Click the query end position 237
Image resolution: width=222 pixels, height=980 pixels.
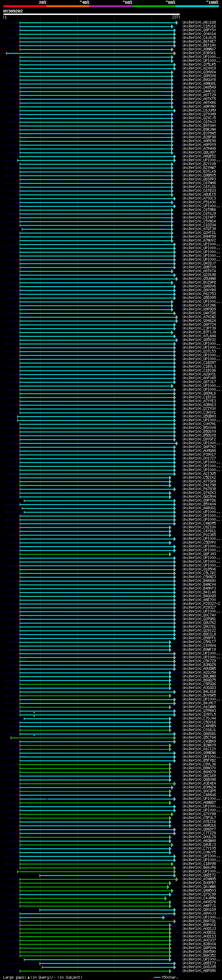coord(175,17)
